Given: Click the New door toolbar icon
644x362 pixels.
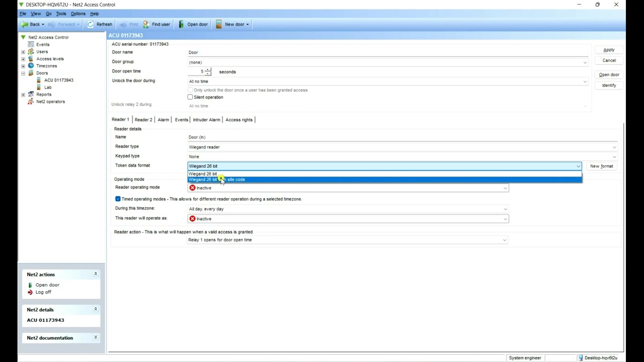Looking at the screenshot, I should [219, 24].
